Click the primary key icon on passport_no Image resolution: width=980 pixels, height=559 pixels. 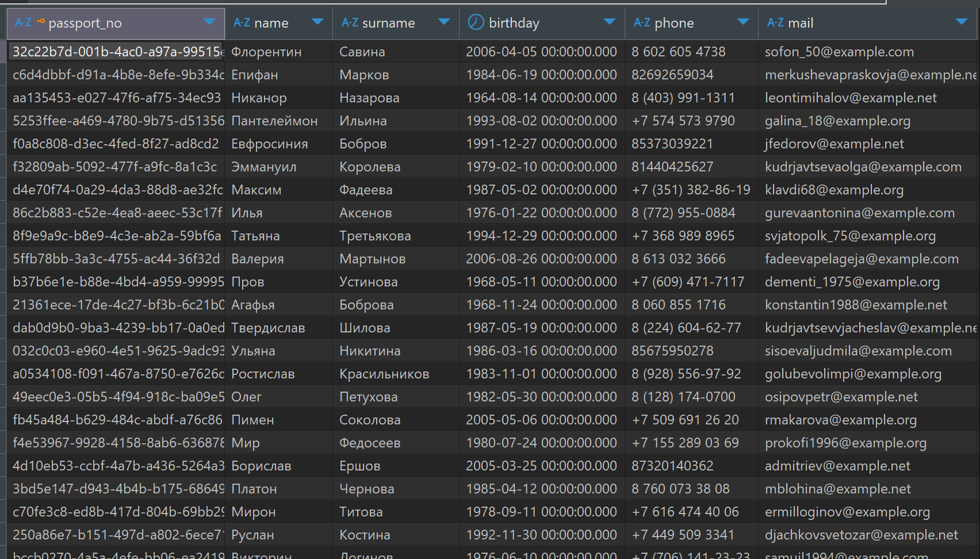[40, 22]
